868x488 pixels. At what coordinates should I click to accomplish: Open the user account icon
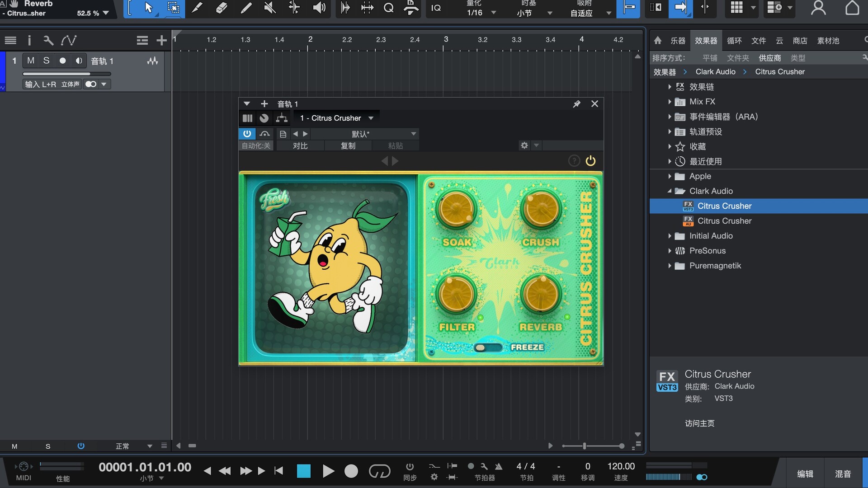[818, 8]
